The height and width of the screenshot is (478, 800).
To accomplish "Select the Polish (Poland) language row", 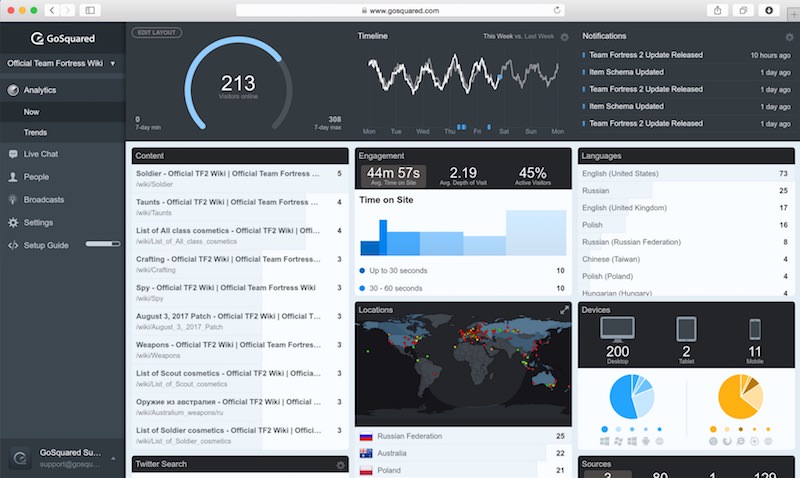I will tap(686, 276).
